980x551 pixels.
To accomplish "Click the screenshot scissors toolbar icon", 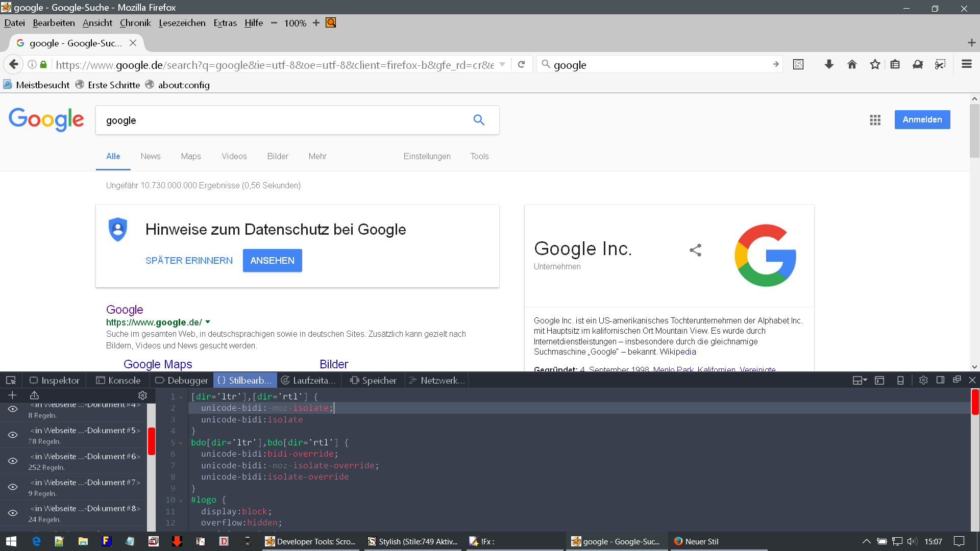I will point(940,64).
